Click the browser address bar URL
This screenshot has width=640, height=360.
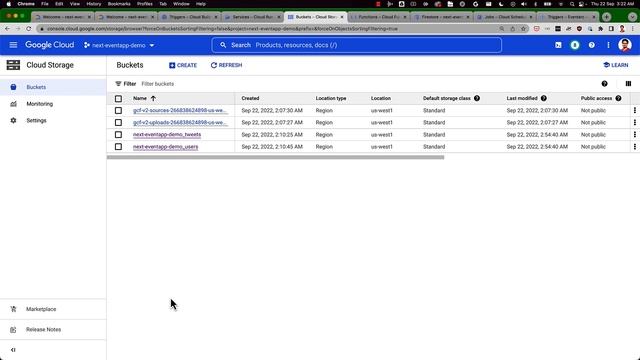tap(222, 29)
